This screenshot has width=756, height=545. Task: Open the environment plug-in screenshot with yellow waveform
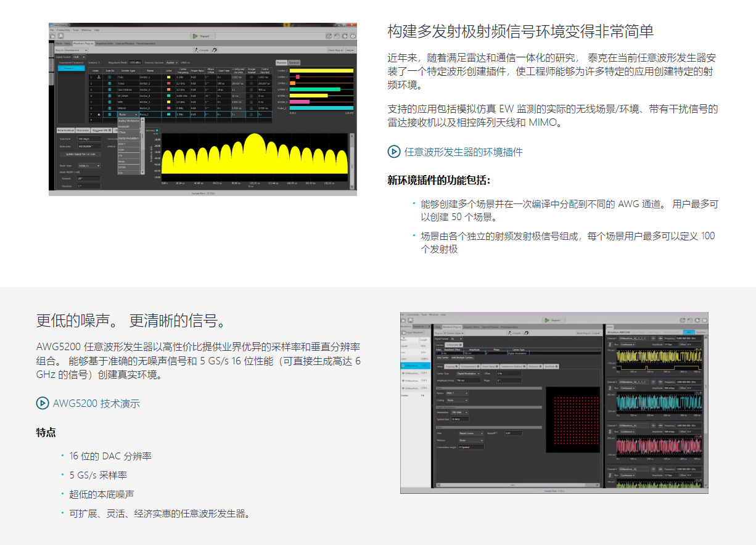[x=202, y=110]
